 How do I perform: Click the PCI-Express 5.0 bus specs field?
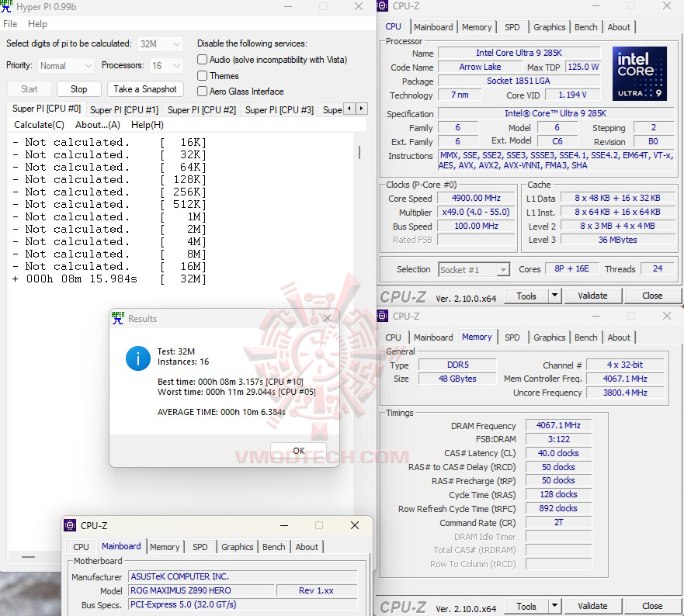[242, 604]
